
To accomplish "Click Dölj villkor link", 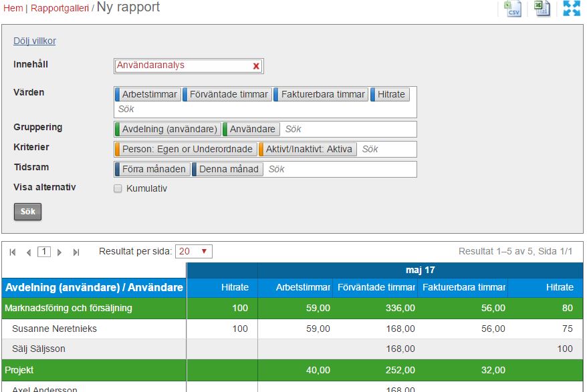I will point(35,41).
